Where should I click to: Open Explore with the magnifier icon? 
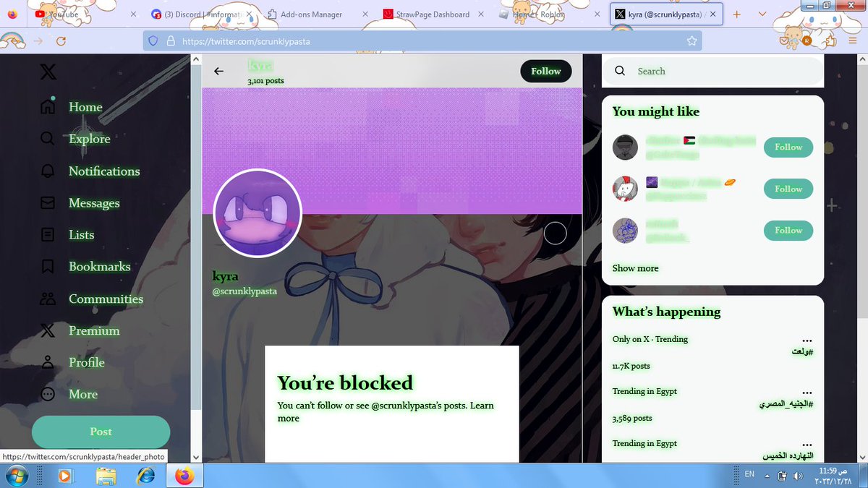[x=48, y=139]
